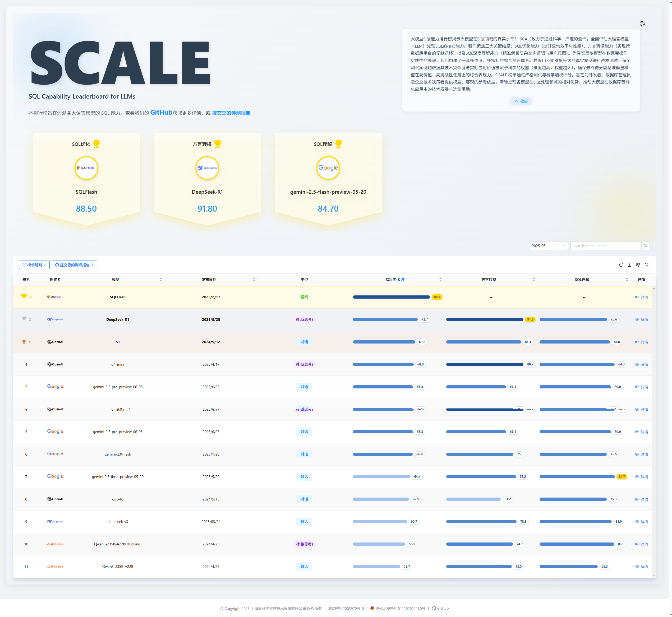
Task: Click the trophy icon beside 方言转换 card title
Action: 218,144
